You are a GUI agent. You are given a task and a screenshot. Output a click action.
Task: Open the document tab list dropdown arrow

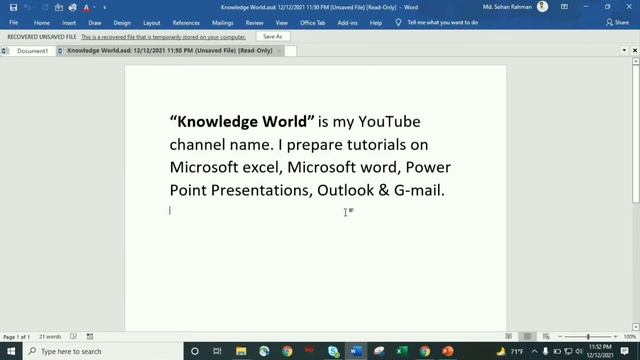[624, 51]
